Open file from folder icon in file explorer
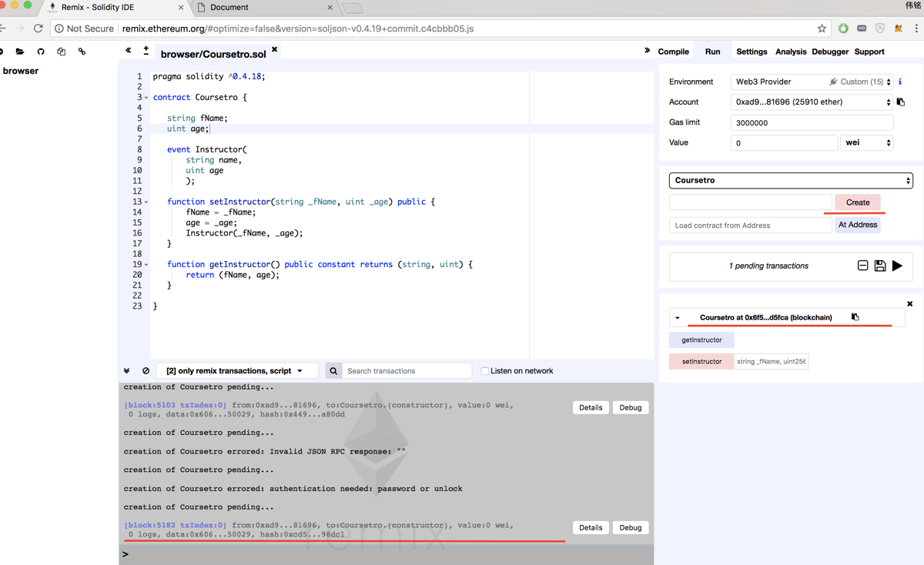 [20, 52]
